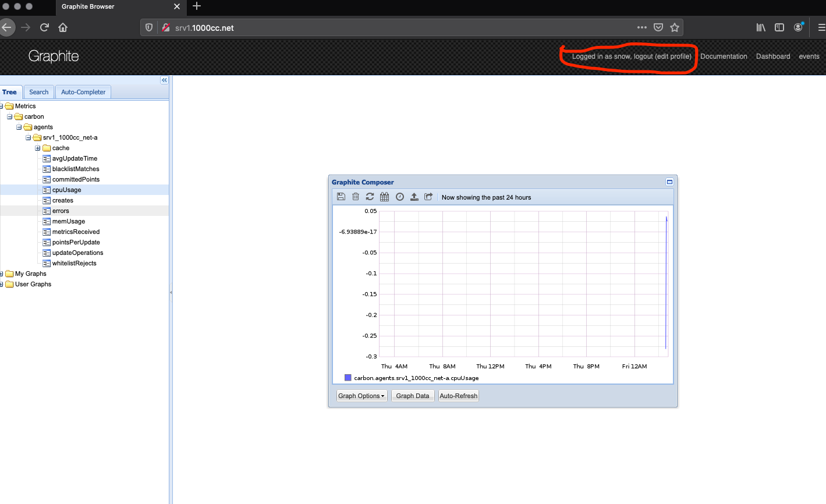Viewport: 826px width, 504px height.
Task: Open the recent time range clock icon
Action: (x=400, y=197)
